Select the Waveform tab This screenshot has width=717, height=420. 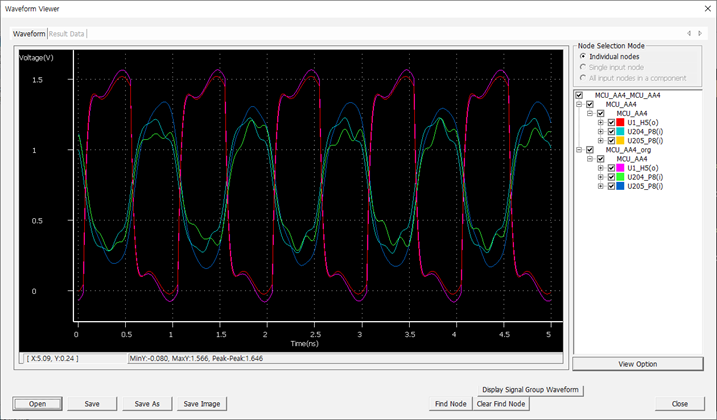click(29, 34)
